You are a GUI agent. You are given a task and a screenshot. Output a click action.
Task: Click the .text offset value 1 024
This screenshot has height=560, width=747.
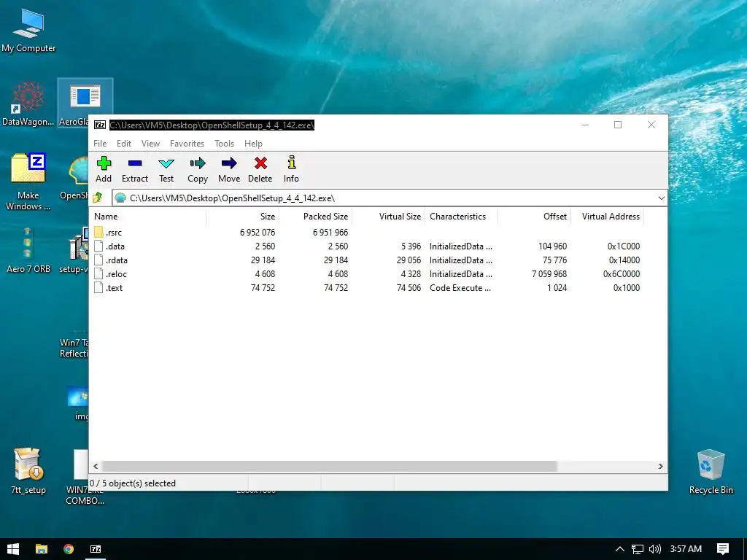557,287
